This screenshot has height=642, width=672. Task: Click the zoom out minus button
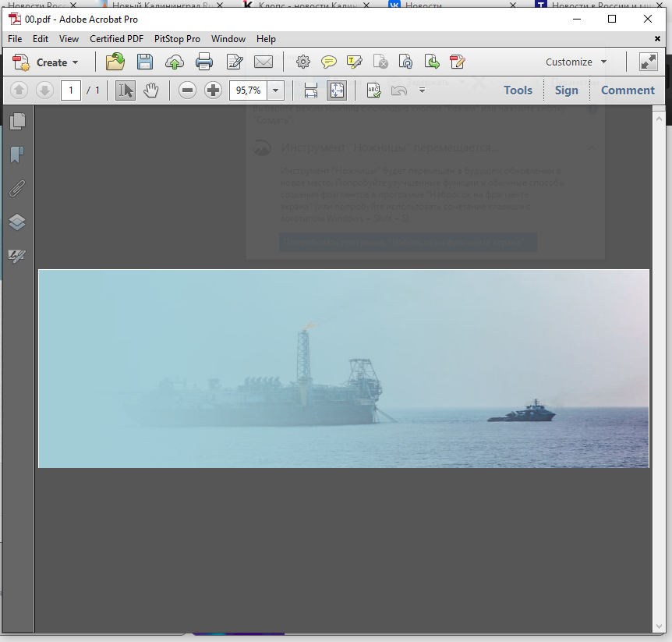pyautogui.click(x=187, y=90)
